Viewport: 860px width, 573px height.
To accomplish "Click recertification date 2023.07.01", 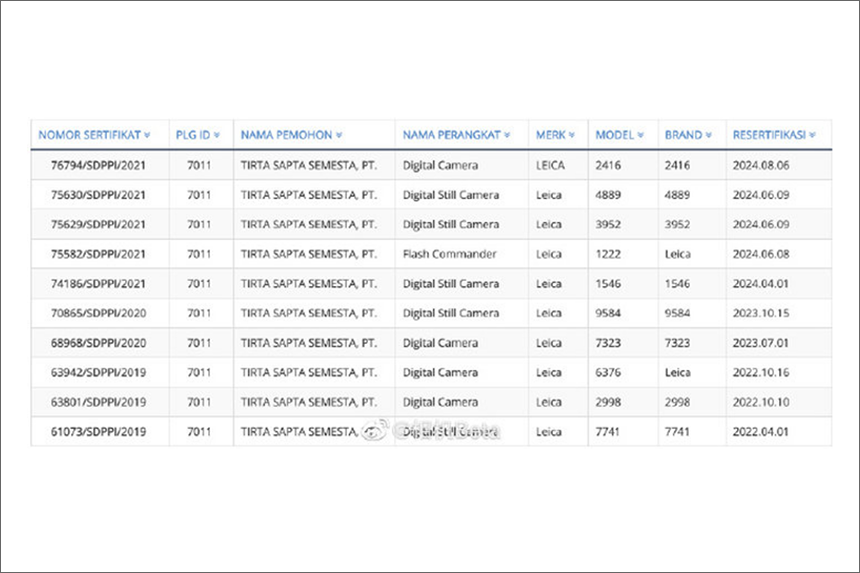I will coord(761,343).
